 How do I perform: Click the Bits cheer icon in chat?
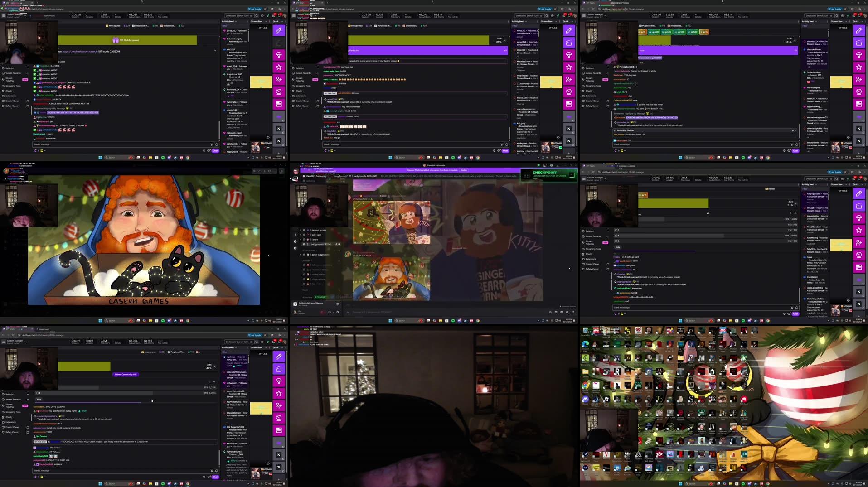point(212,144)
